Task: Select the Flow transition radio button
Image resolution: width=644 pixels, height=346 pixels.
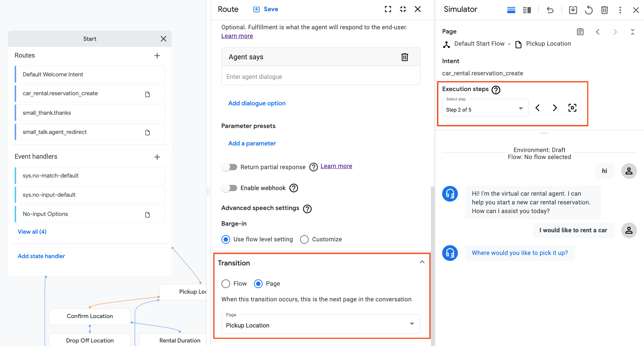Action: pyautogui.click(x=226, y=284)
